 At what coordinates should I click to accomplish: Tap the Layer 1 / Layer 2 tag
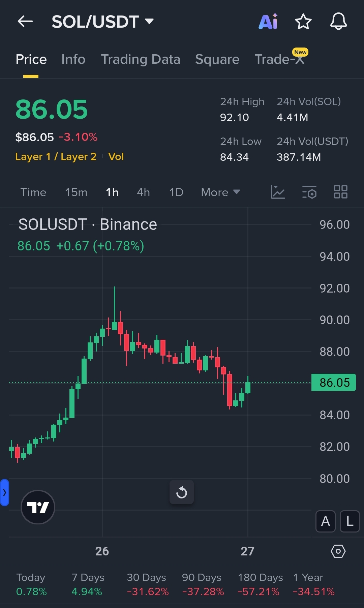(56, 157)
